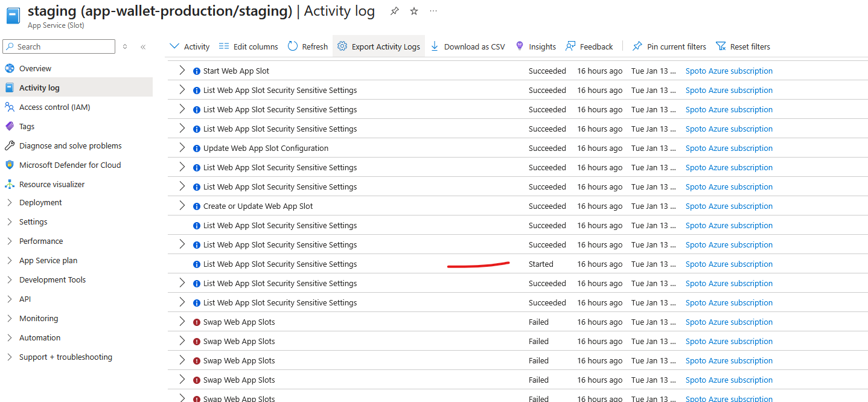Expand the Development Tools section

pos(9,279)
